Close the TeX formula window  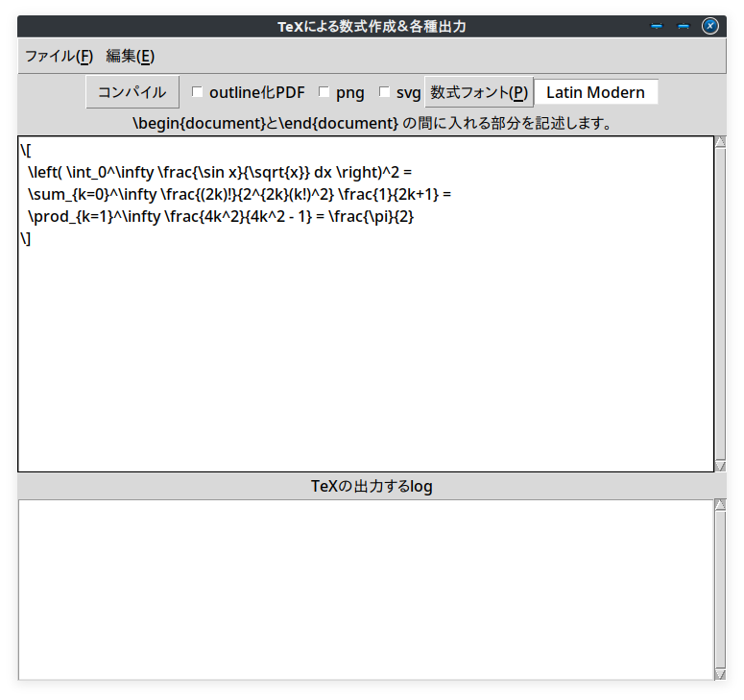pos(710,26)
